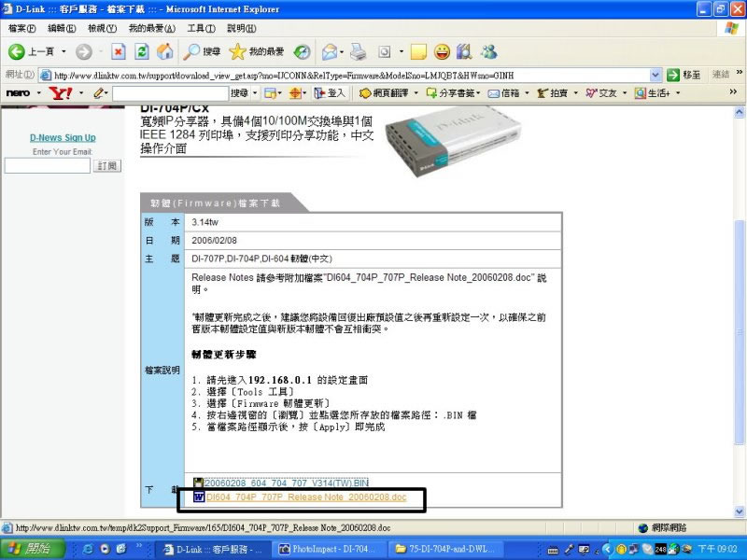Open the Messenger people icon in toolbar
This screenshot has width=747, height=560.
click(x=488, y=51)
